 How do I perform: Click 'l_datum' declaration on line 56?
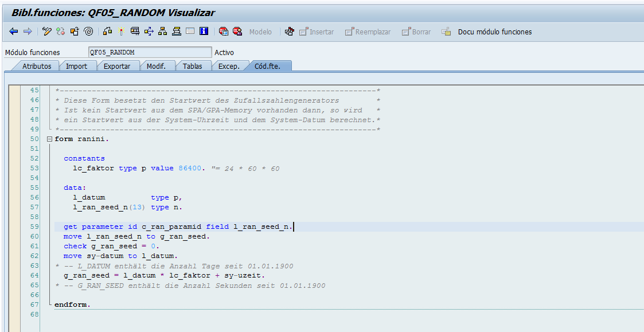(x=89, y=198)
